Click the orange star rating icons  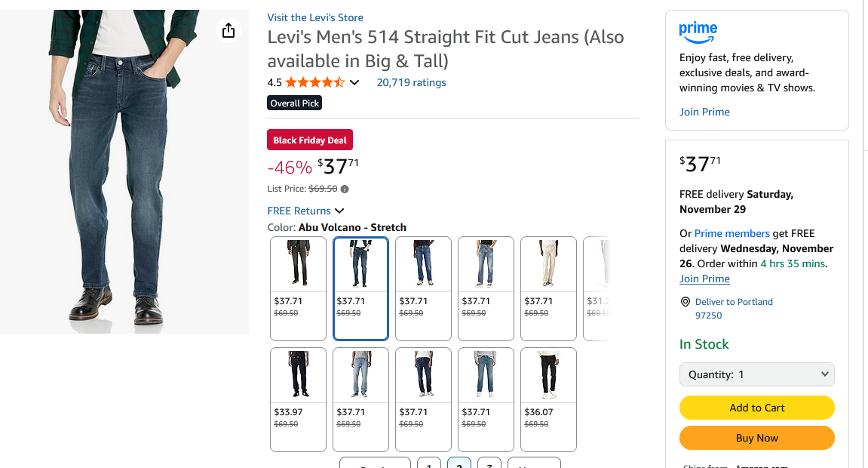point(314,82)
